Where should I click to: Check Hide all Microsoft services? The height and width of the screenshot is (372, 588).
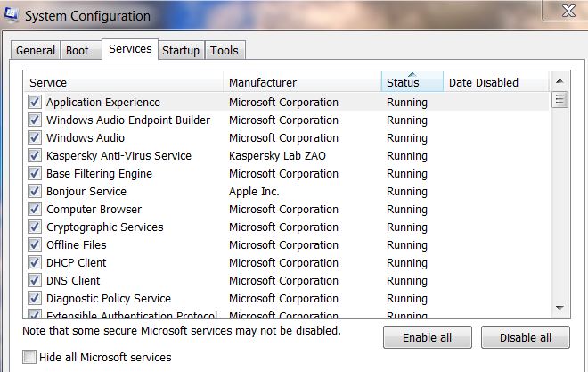coord(30,357)
